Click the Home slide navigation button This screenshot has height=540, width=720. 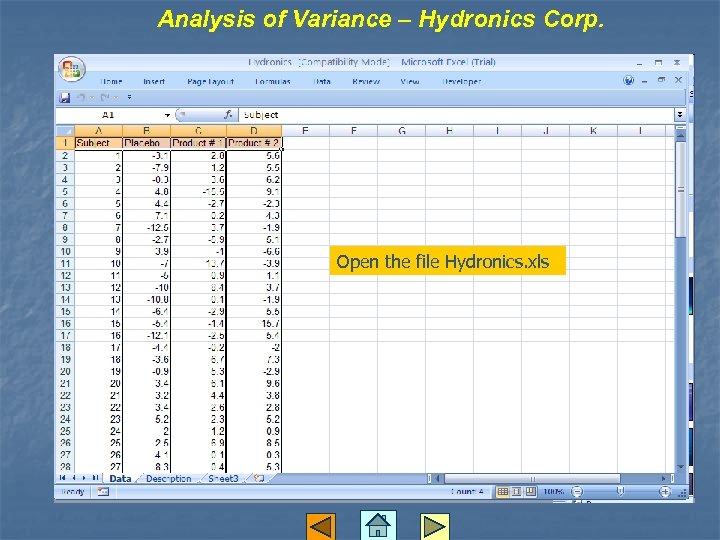click(x=378, y=525)
